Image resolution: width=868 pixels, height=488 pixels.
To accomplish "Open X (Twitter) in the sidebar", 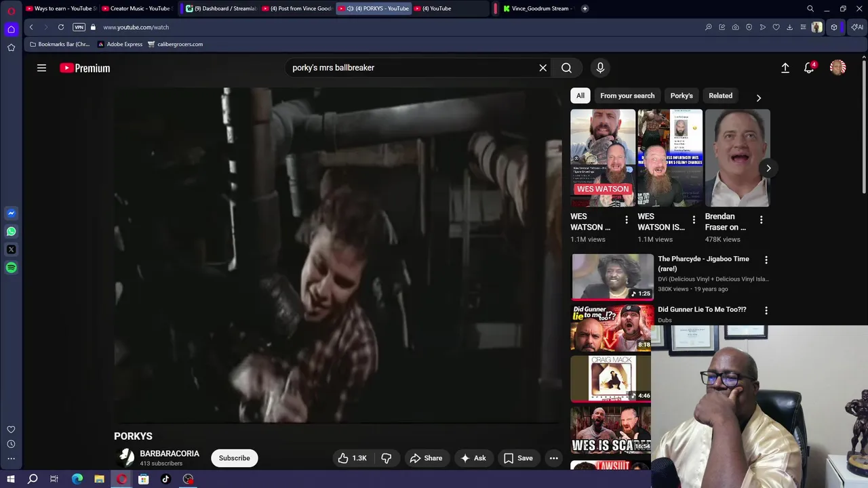I will (x=11, y=249).
